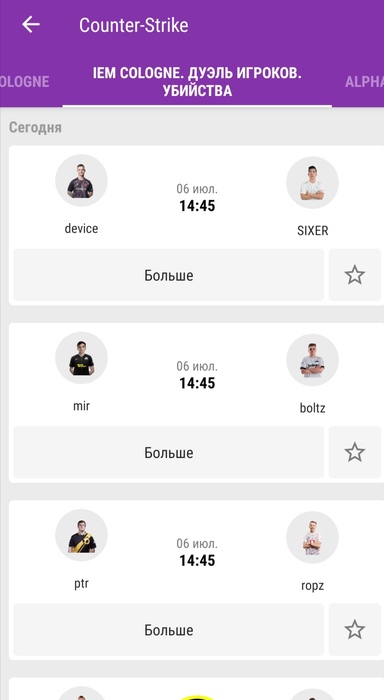This screenshot has height=700, width=384.
Task: Expand Больше for device vs SIXER
Action: tap(168, 275)
